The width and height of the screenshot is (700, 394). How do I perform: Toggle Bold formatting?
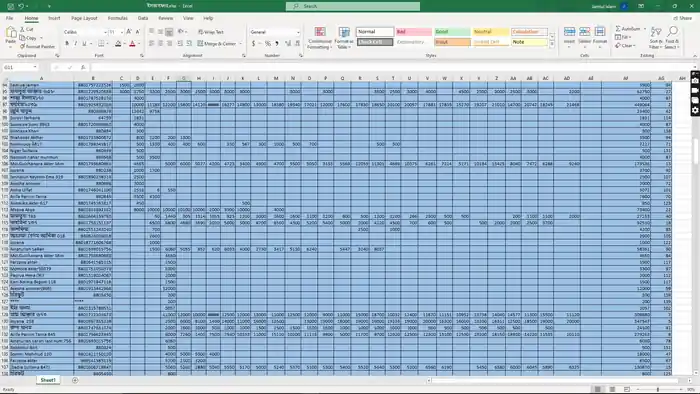click(67, 44)
